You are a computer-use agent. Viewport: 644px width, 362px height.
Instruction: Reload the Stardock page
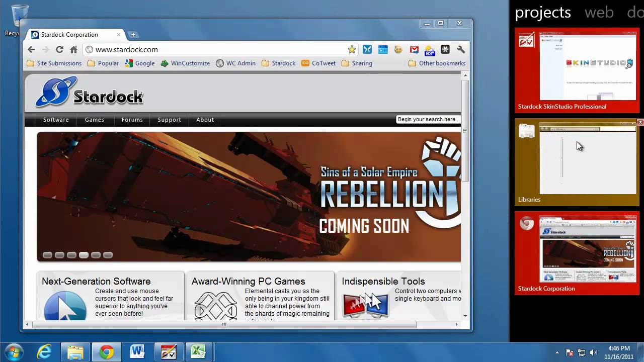[x=59, y=49]
